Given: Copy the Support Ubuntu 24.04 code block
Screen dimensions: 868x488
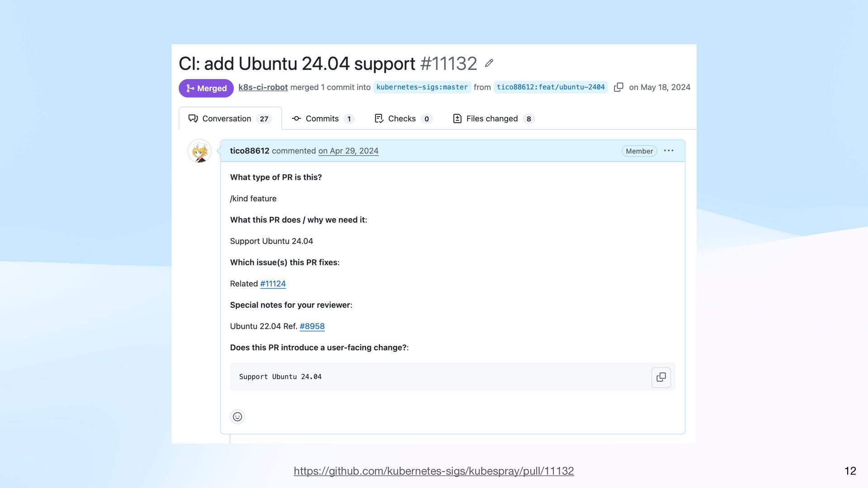Looking at the screenshot, I should click(x=661, y=377).
